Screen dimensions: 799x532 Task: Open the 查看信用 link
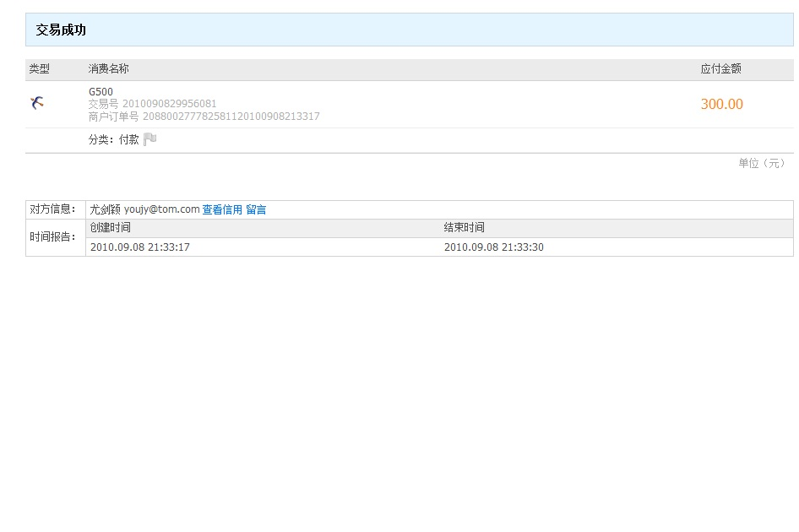(x=222, y=209)
